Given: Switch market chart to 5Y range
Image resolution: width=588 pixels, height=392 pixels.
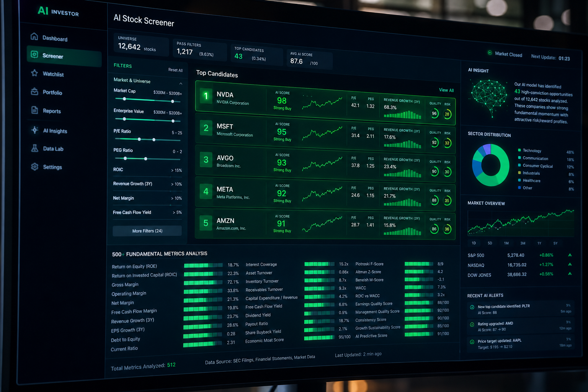Looking at the screenshot, I should pyautogui.click(x=555, y=243).
